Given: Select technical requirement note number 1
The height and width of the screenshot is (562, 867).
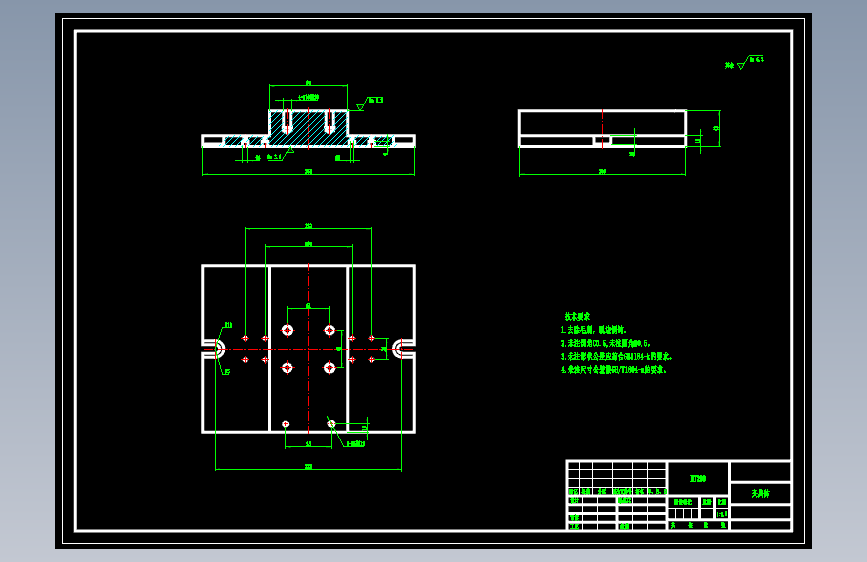Looking at the screenshot, I should pos(593,330).
